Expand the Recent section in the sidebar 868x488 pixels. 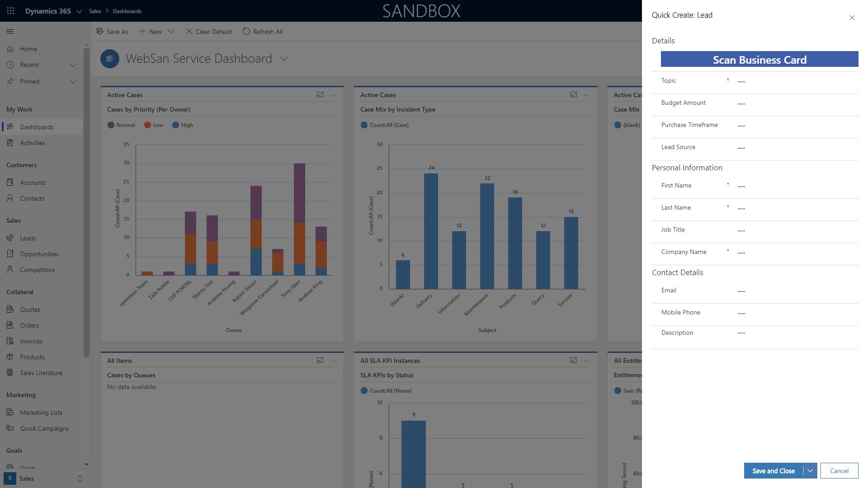pos(73,65)
